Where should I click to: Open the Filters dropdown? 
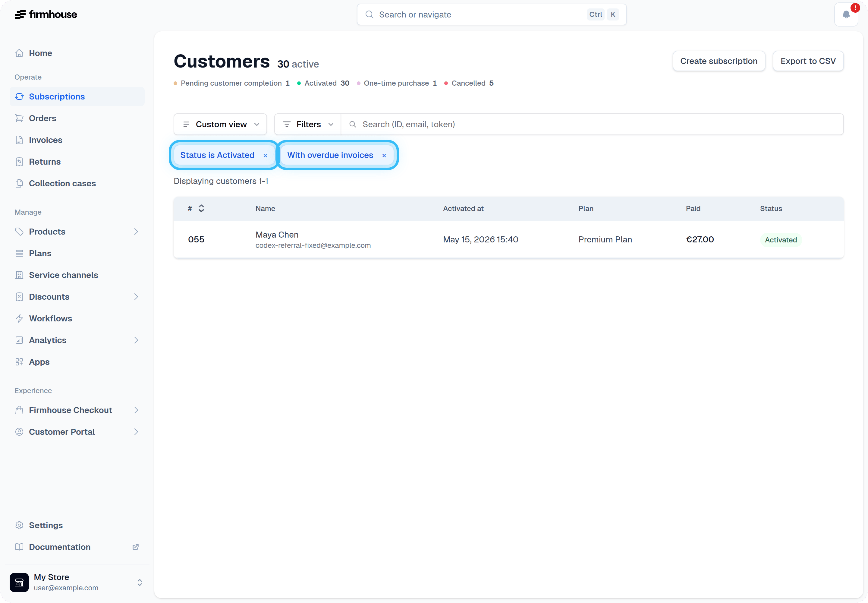pos(308,124)
